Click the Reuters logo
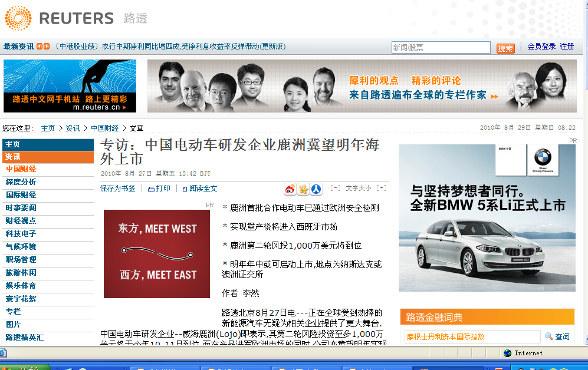The image size is (588, 370). (59, 18)
